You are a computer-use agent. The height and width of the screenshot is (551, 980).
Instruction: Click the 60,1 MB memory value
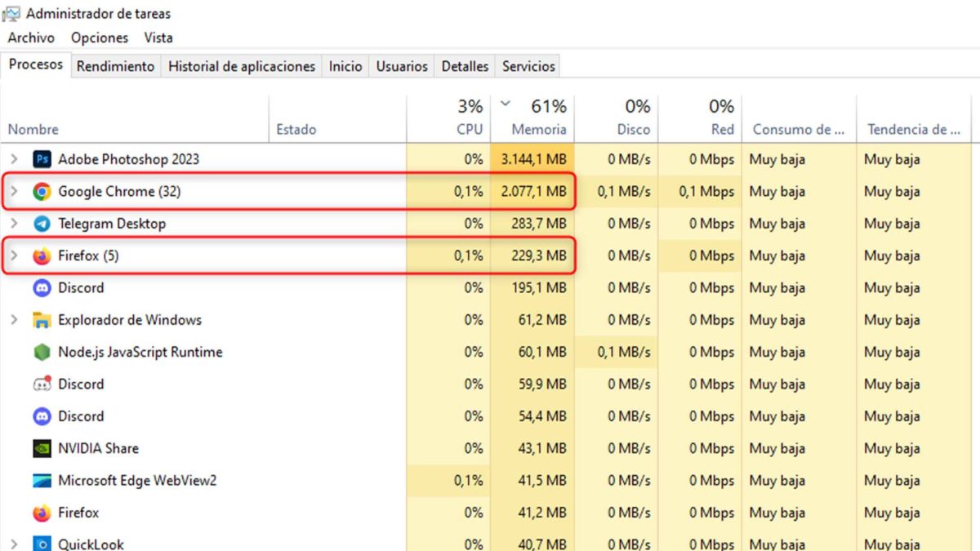coord(544,353)
